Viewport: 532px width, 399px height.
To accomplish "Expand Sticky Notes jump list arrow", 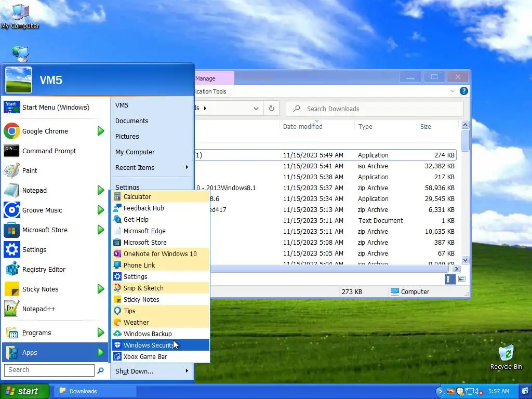I will [x=101, y=289].
